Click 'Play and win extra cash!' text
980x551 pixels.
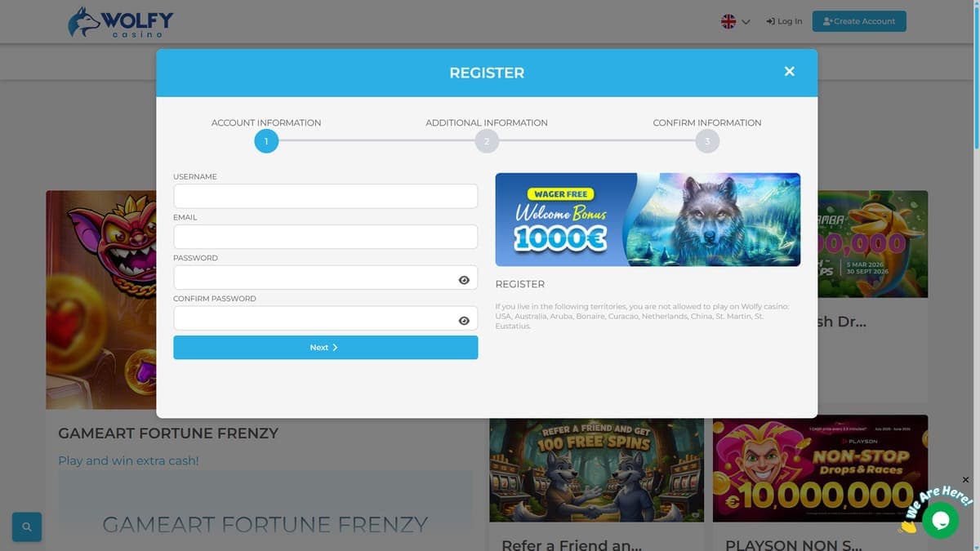[x=128, y=460]
